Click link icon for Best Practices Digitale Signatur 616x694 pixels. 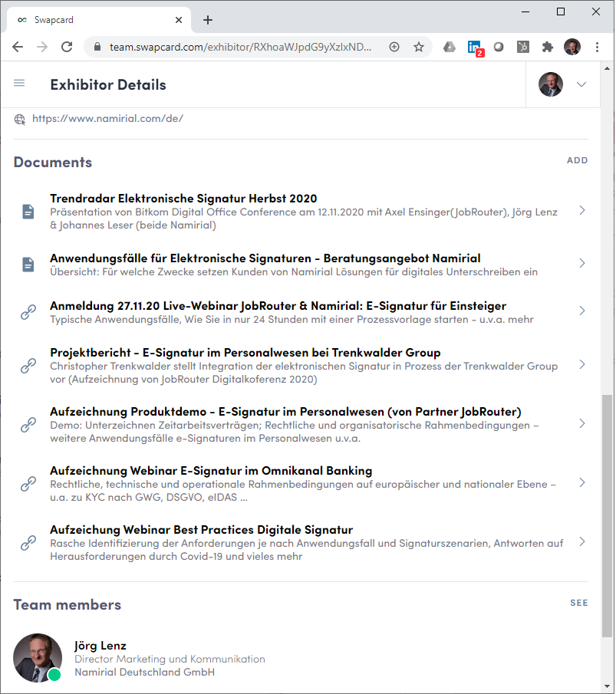click(x=28, y=543)
